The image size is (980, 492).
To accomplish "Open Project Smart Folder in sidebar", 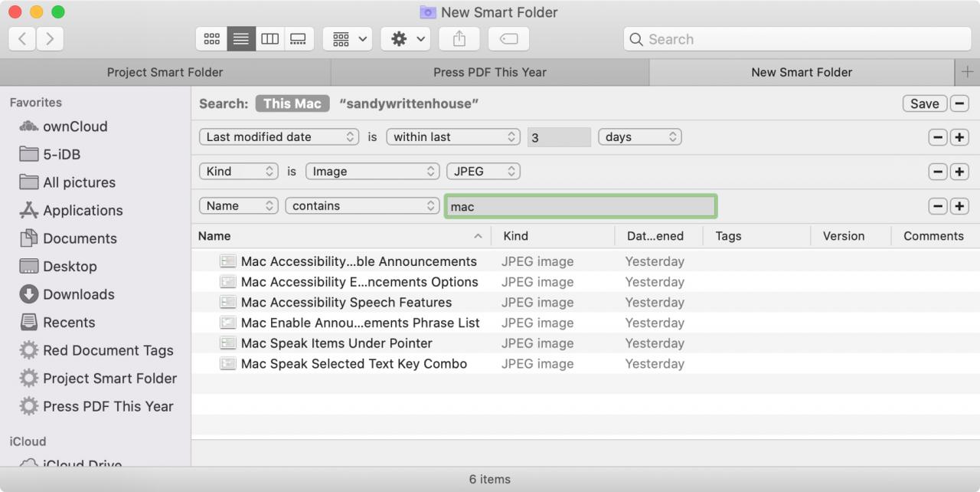I will (x=98, y=379).
